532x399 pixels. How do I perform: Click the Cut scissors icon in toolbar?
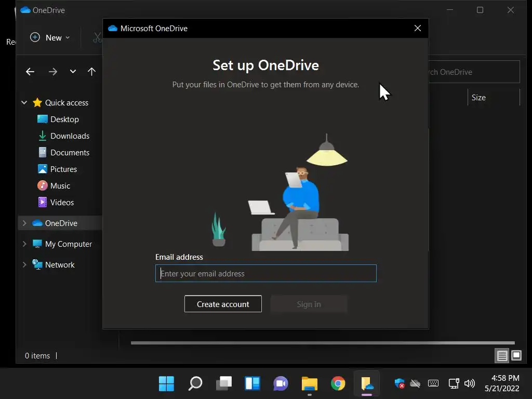pos(97,37)
